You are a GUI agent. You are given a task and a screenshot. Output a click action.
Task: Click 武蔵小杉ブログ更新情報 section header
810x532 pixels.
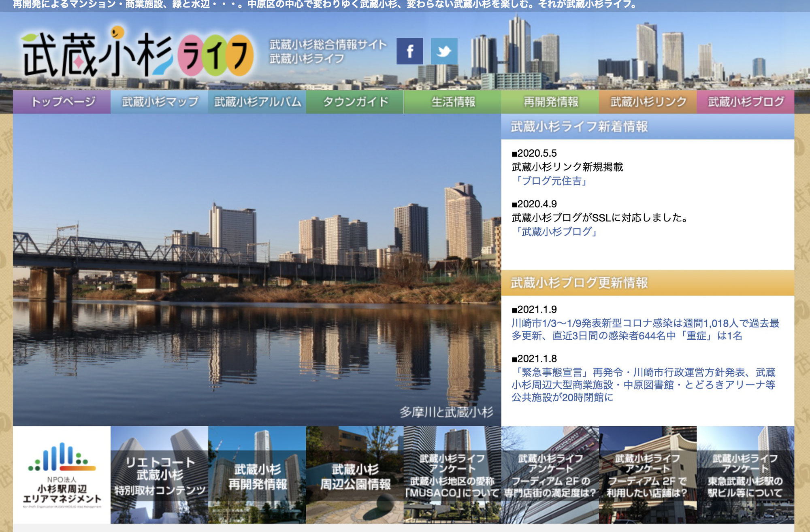tap(648, 283)
